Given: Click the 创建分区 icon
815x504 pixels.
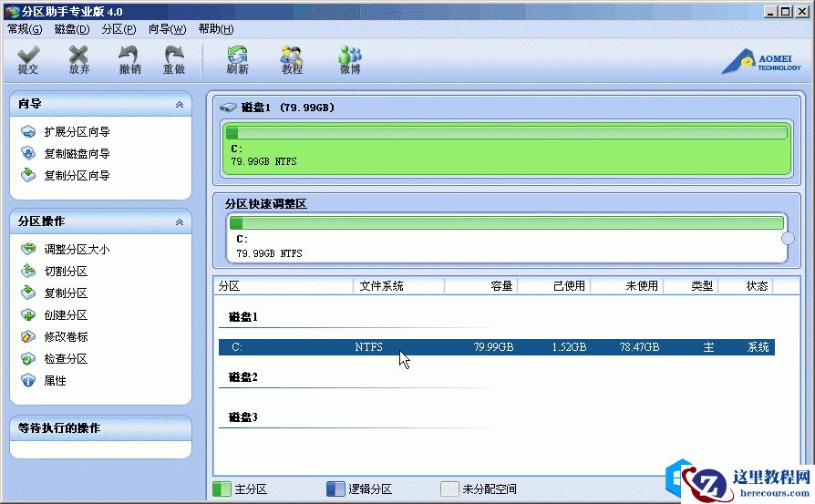Looking at the screenshot, I should 28,314.
